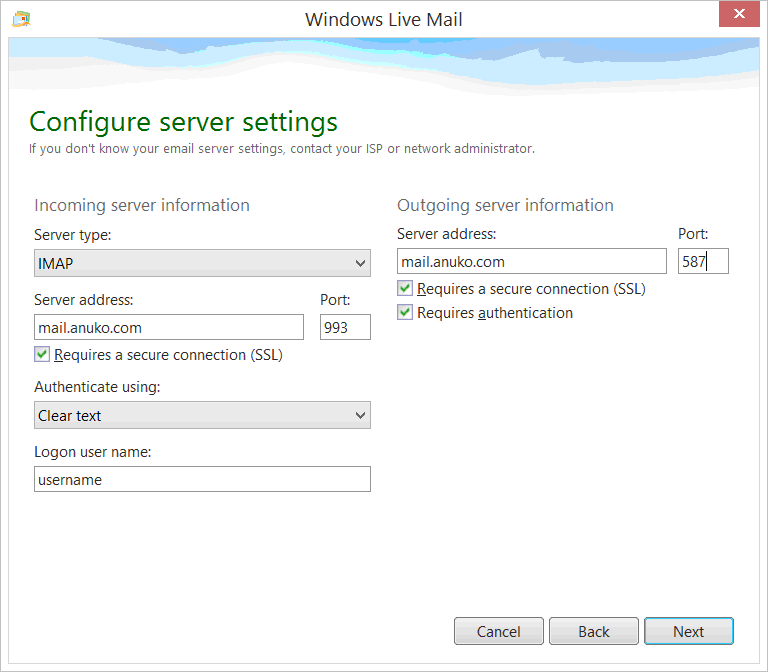768x672 pixels.
Task: Open the Authenticate using Clear text dropdown
Action: point(202,415)
